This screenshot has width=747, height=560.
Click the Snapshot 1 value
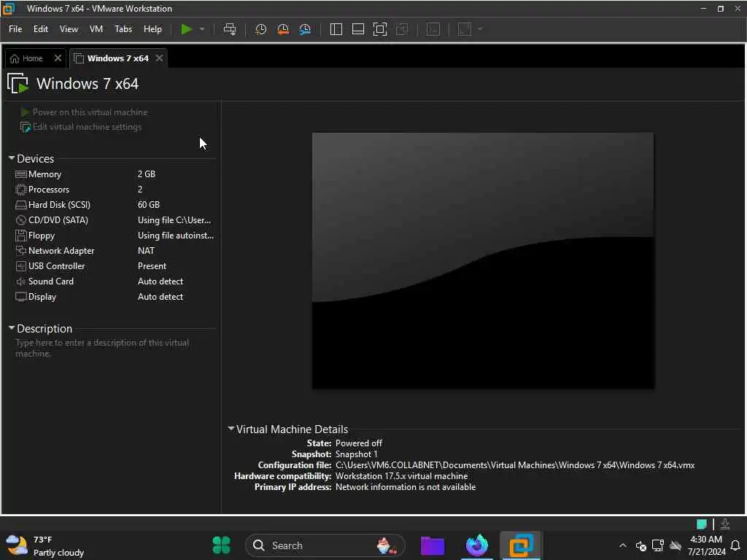[356, 454]
